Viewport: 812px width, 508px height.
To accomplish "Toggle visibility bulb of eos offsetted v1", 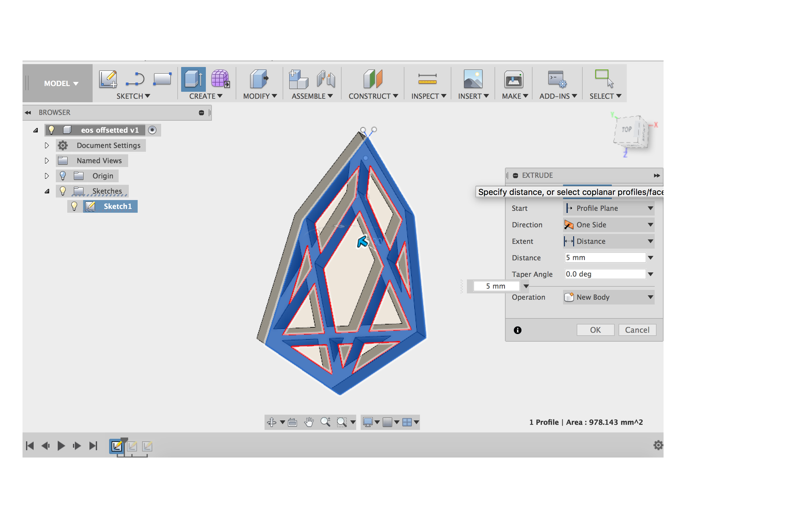I will (x=51, y=130).
